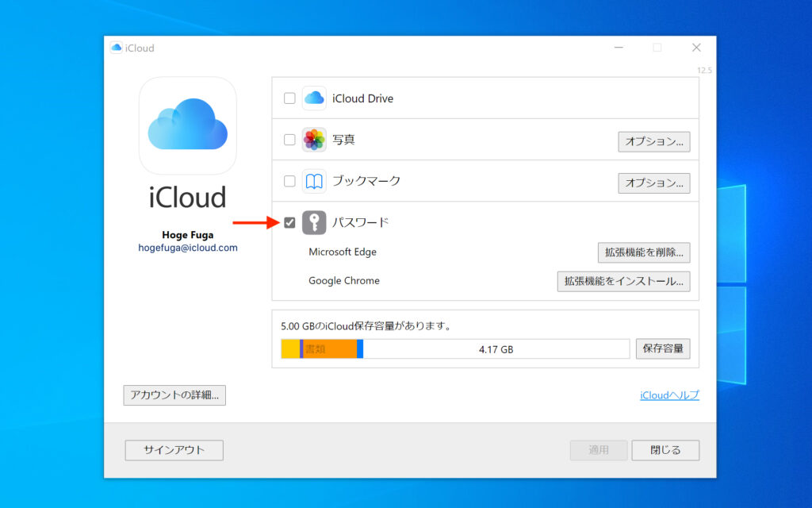Click the iCloud Drive cloud icon
812x508 pixels.
tap(314, 98)
